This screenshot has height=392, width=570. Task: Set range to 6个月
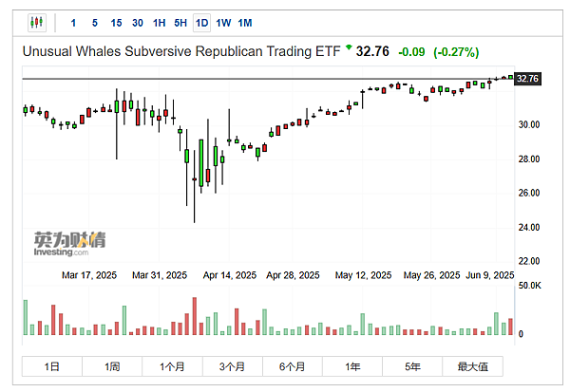click(293, 366)
